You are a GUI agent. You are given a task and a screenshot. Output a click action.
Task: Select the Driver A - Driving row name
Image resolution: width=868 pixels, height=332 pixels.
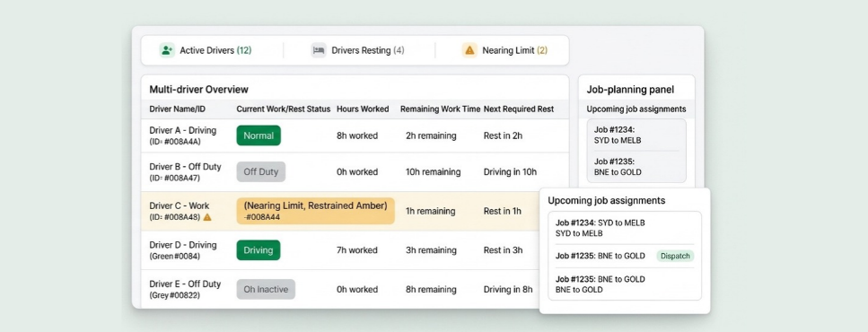(x=183, y=131)
